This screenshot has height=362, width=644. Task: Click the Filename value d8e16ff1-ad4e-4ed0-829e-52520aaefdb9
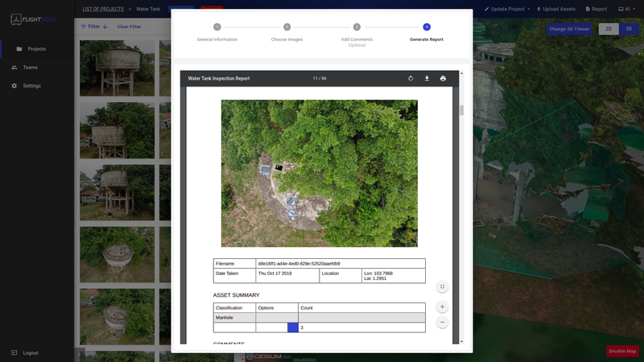tap(299, 264)
